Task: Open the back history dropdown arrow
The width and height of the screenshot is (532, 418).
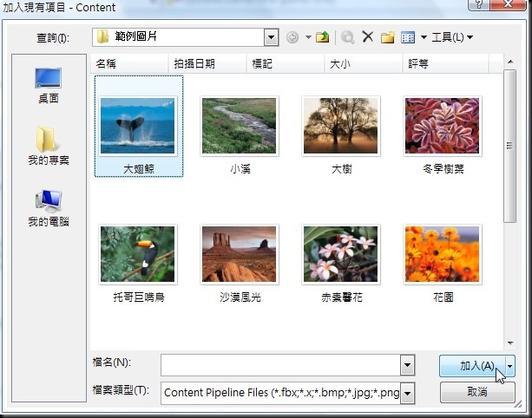Action: [x=308, y=37]
